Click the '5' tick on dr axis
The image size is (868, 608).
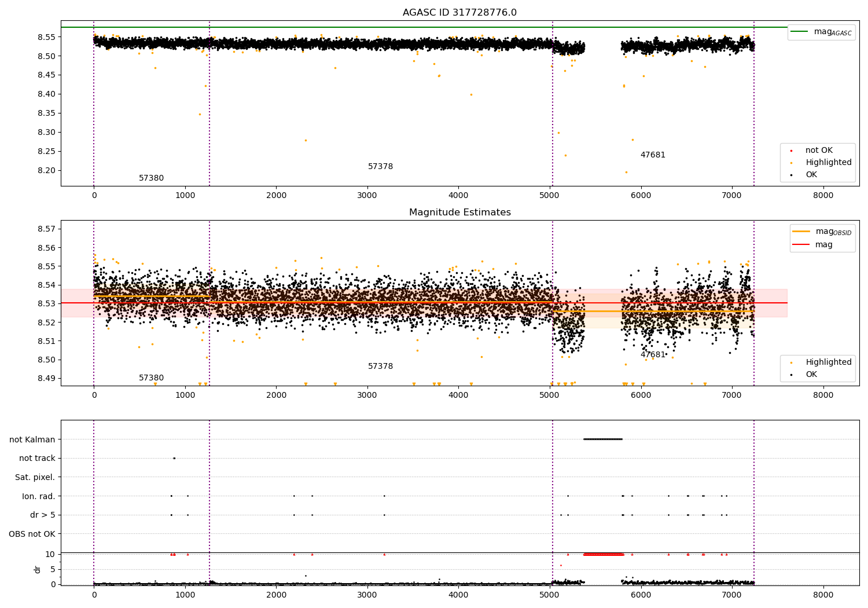(x=53, y=570)
